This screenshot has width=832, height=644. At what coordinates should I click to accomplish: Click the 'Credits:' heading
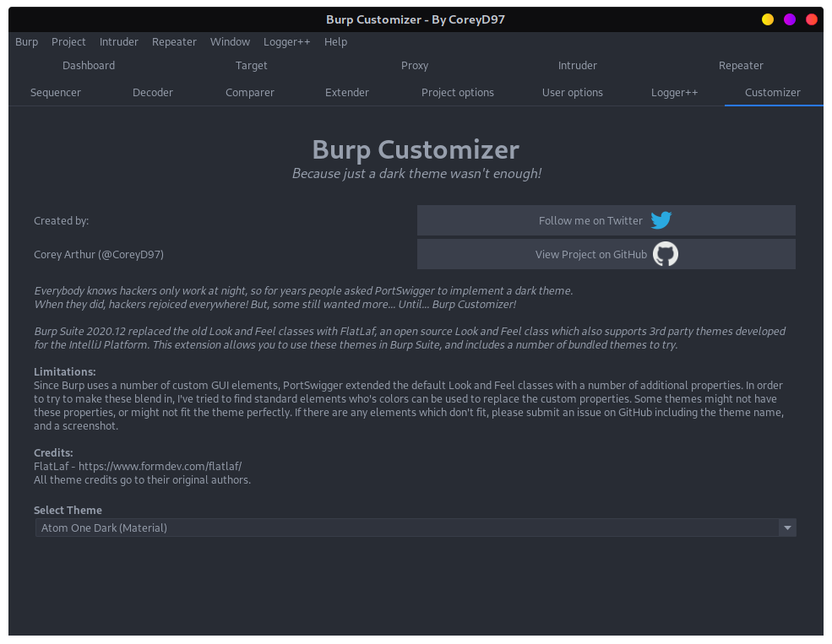pos(53,453)
